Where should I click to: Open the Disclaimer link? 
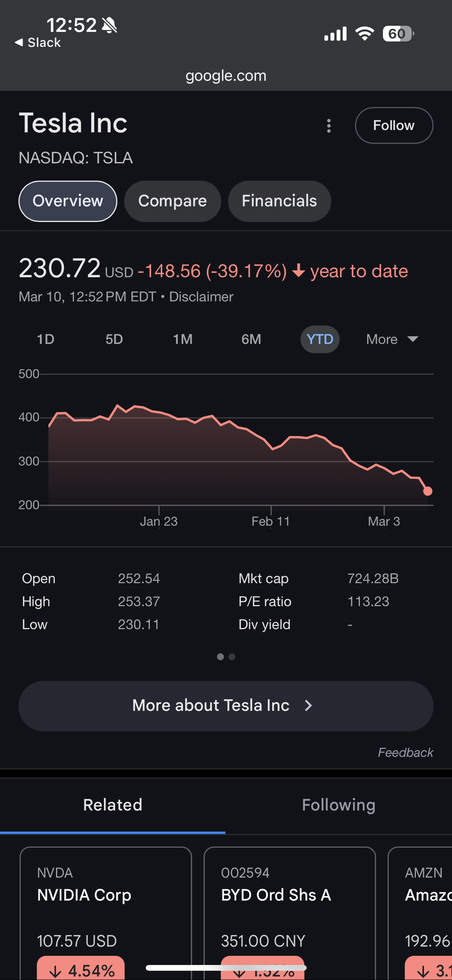pyautogui.click(x=201, y=297)
